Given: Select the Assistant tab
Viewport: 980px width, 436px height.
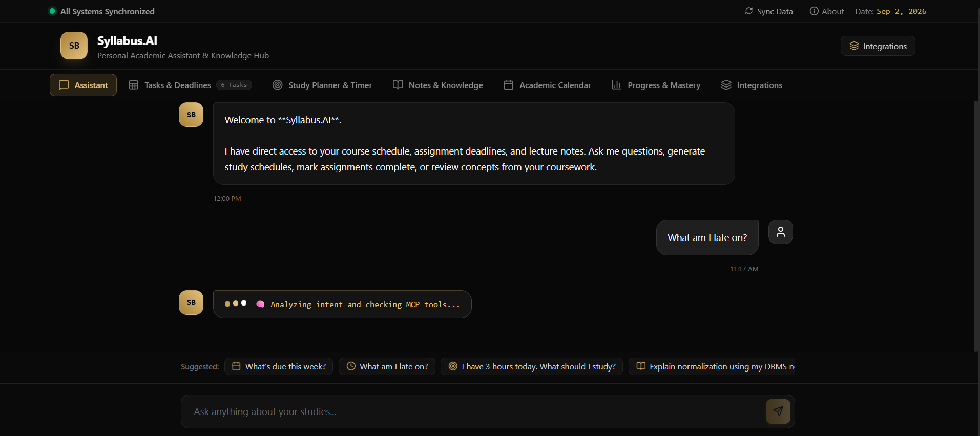Looking at the screenshot, I should pos(83,85).
